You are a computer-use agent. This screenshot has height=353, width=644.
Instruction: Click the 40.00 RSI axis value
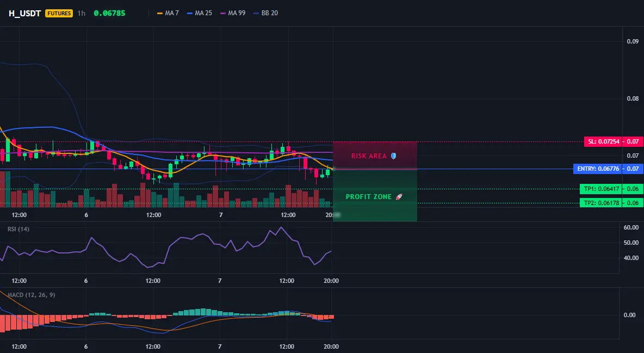631,258
